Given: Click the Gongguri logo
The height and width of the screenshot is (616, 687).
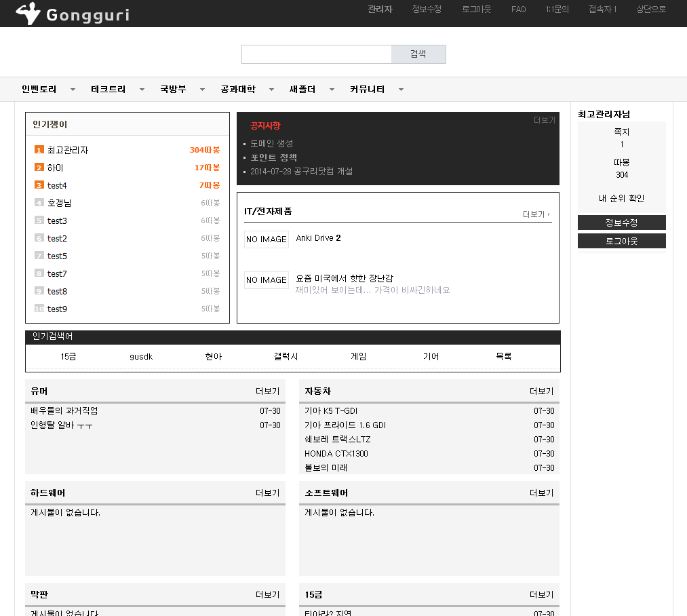Looking at the screenshot, I should 73,14.
